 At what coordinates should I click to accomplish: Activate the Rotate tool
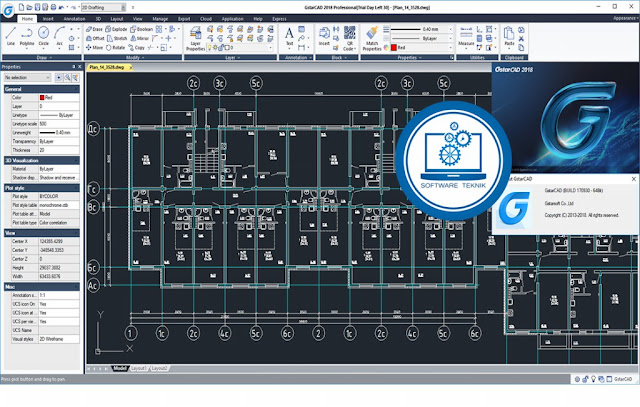[x=116, y=47]
